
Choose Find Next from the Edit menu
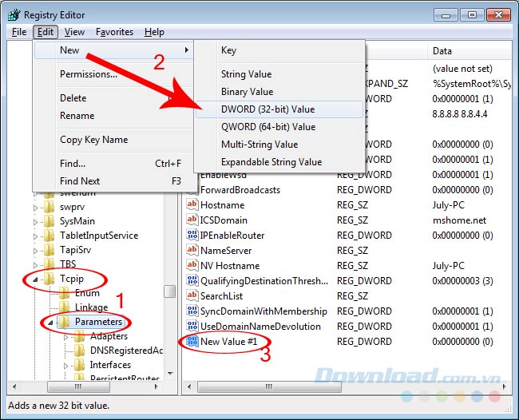(113, 181)
